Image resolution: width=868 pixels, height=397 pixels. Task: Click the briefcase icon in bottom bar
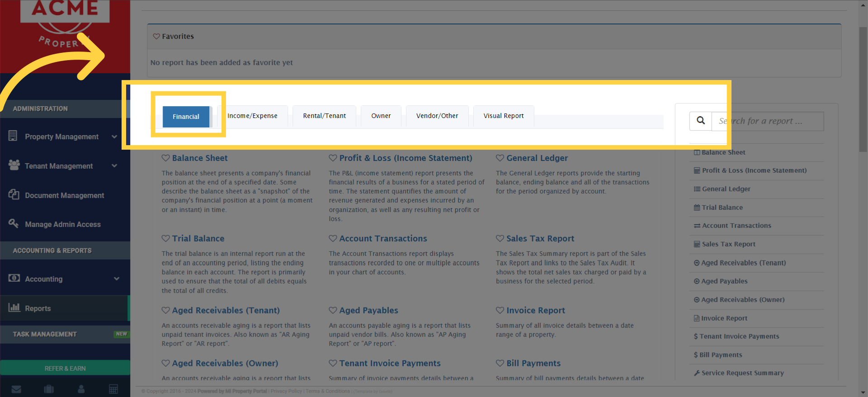tap(49, 389)
